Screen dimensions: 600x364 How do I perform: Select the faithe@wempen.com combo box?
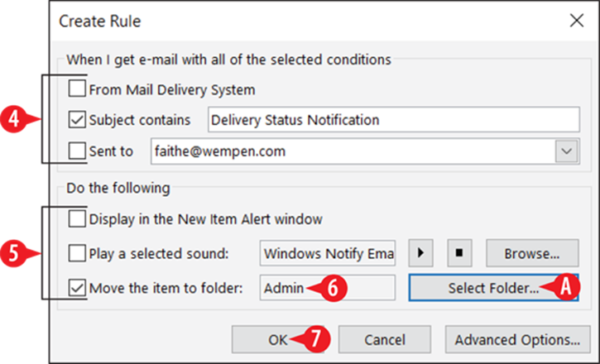[365, 151]
